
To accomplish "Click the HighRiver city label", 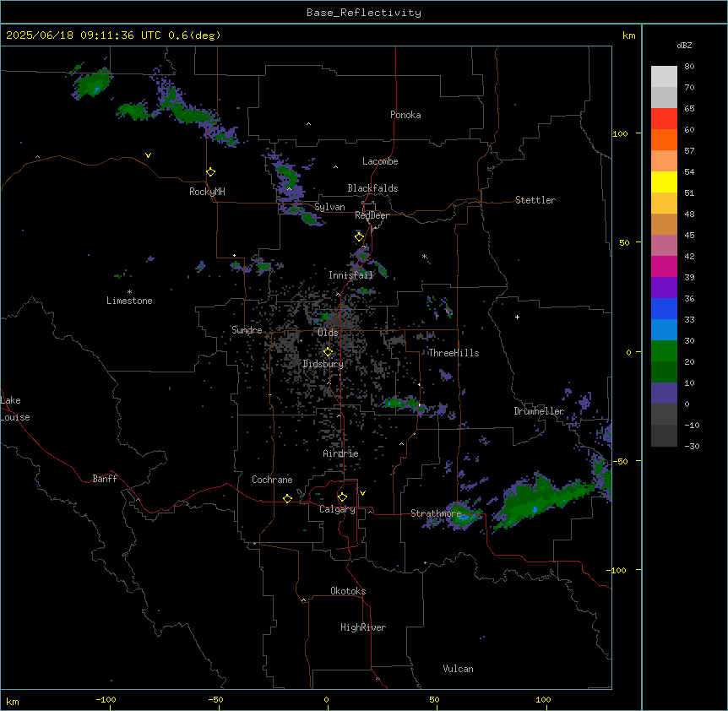I will (x=363, y=627).
